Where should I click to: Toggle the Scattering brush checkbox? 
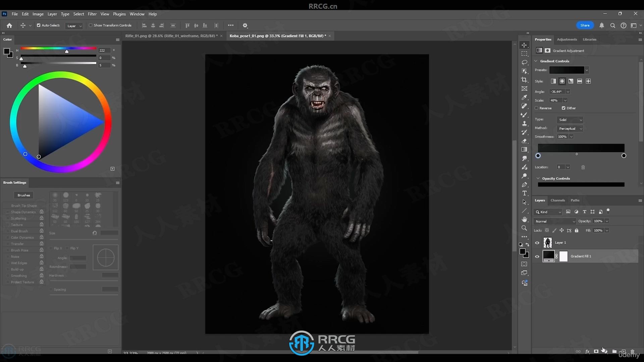click(7, 218)
